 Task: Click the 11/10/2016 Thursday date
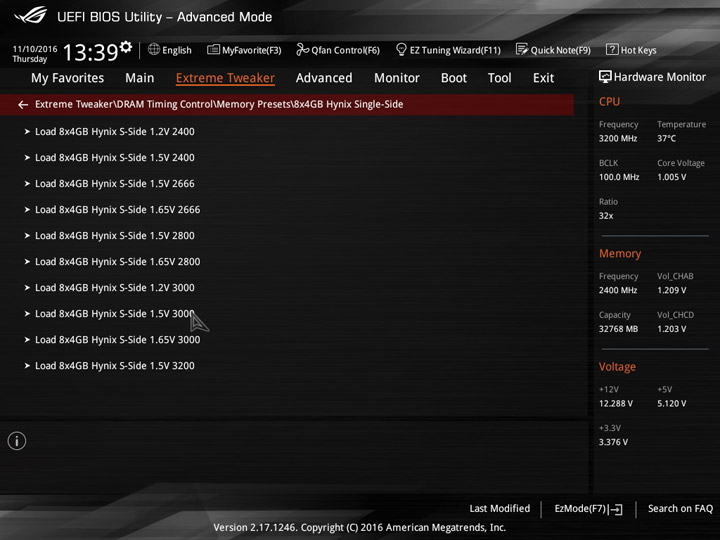point(35,54)
